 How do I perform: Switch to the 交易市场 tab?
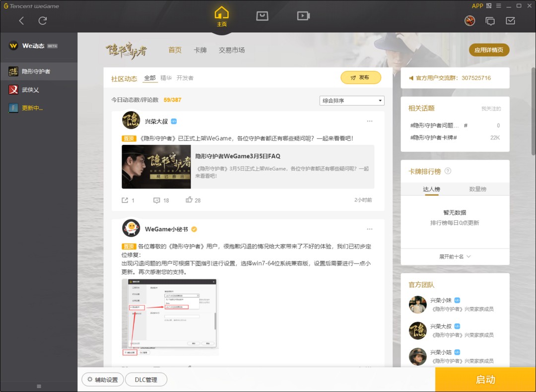232,50
